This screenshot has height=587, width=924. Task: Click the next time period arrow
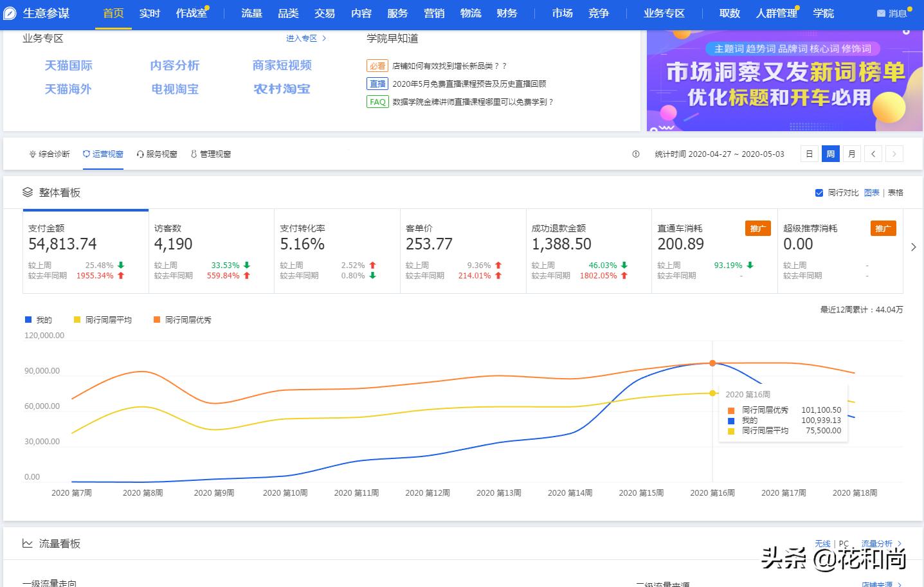pyautogui.click(x=894, y=154)
